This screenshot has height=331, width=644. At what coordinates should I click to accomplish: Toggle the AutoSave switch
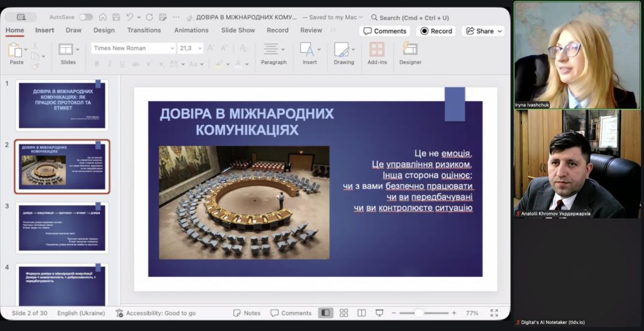[86, 17]
